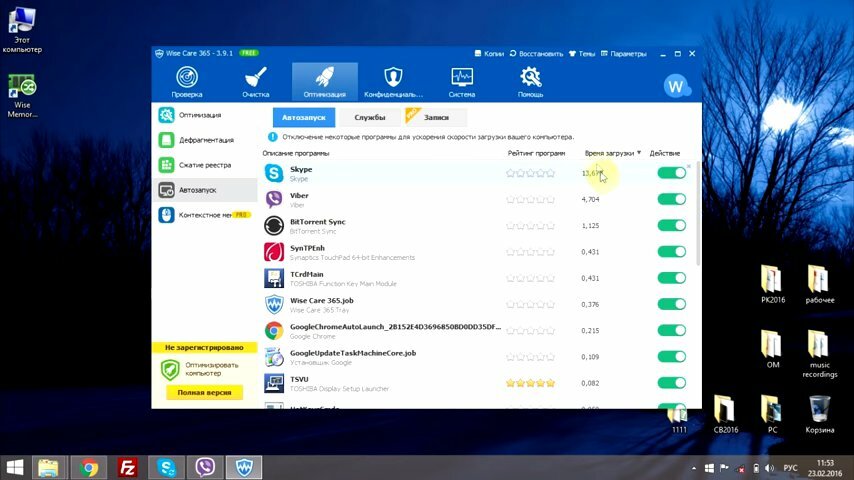Viewport: 854px width, 480px height.
Task: Show hidden system tray icons
Action: (x=693, y=468)
